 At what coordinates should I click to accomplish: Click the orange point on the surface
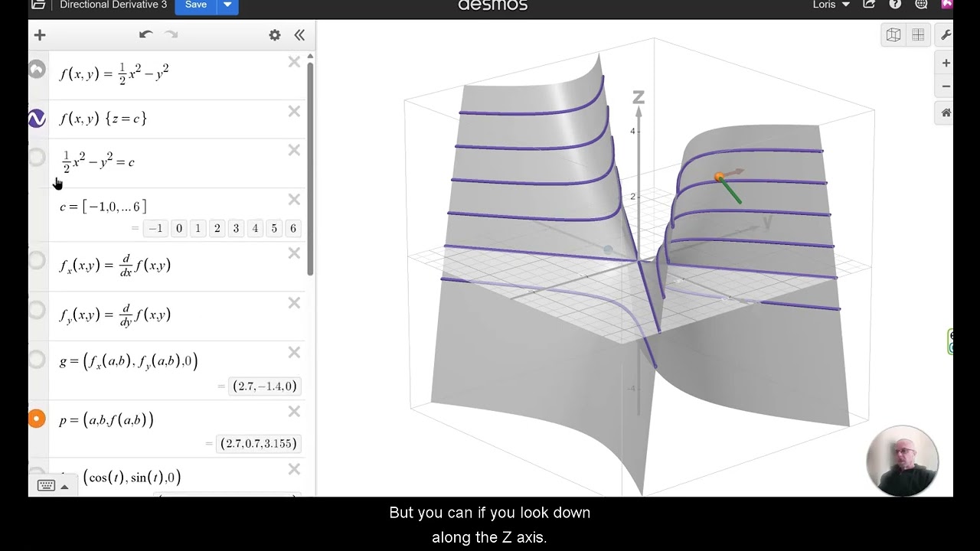tap(719, 178)
